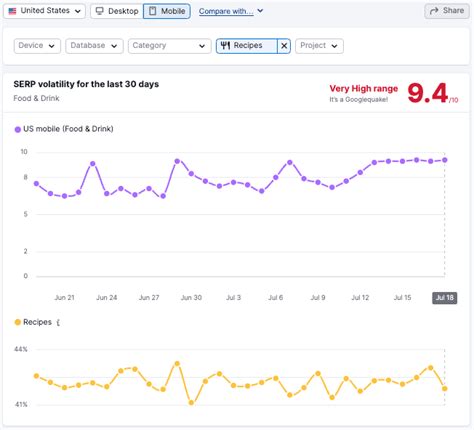Click the Share button

point(447,11)
